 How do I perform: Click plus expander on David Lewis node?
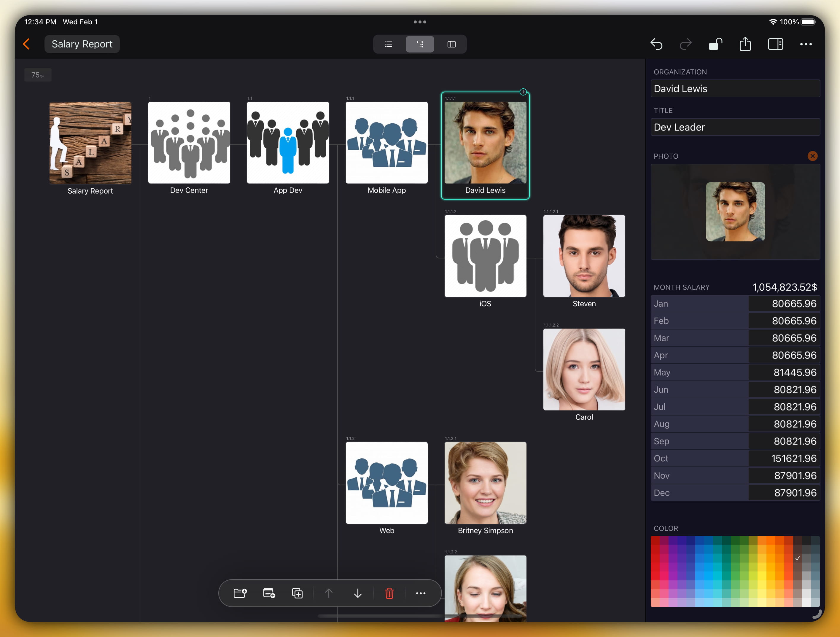pyautogui.click(x=523, y=92)
